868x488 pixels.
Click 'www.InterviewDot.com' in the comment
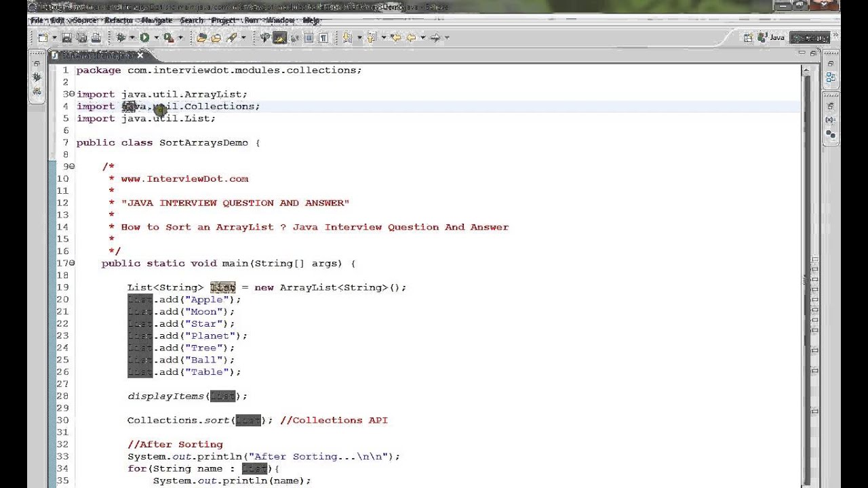(184, 179)
